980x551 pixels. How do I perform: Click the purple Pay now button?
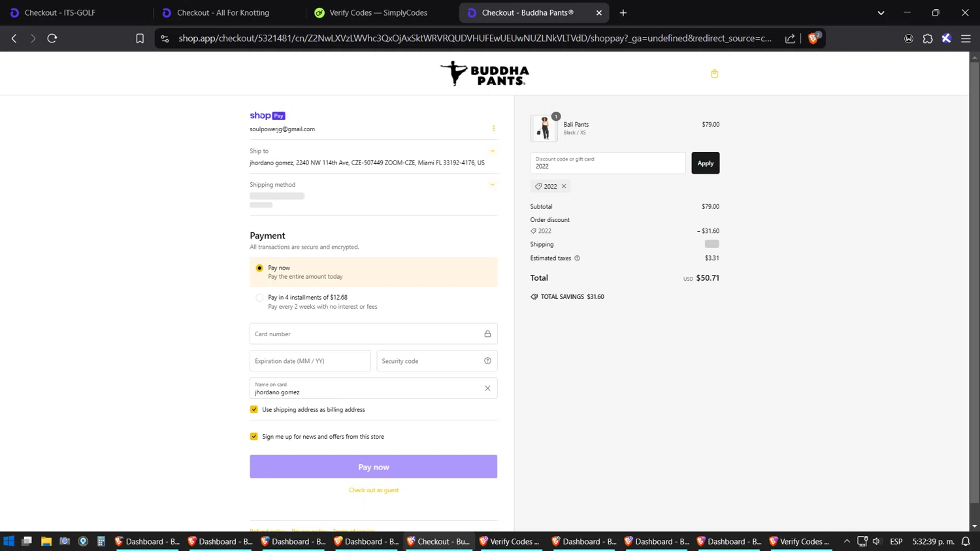pyautogui.click(x=373, y=467)
